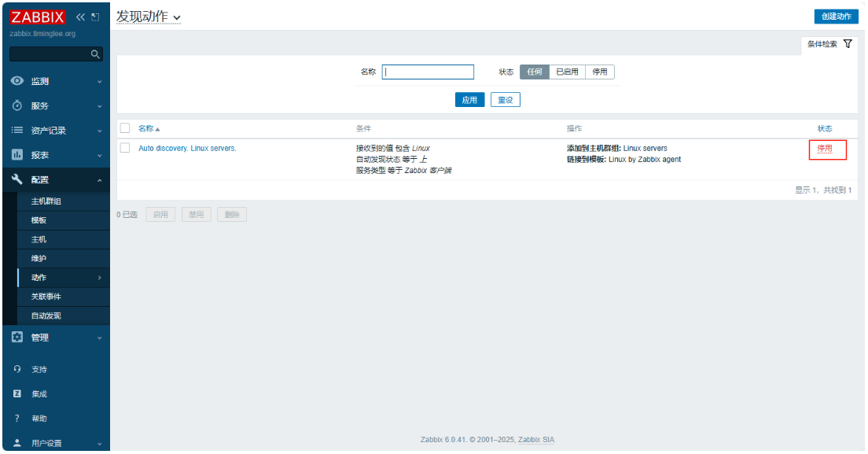Set status filter to 停用

[600, 72]
